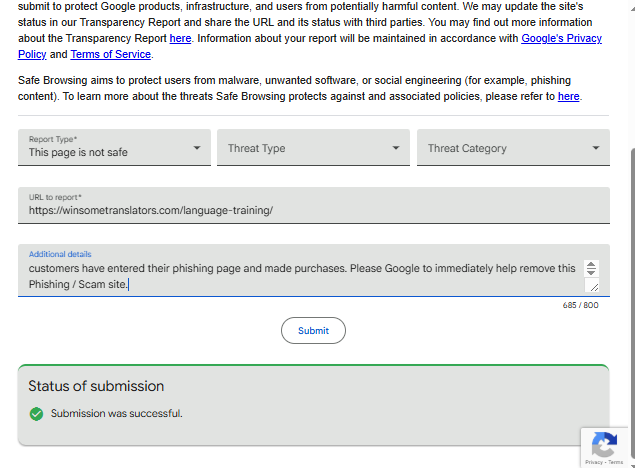Focus the URL to report field

[x=313, y=210]
